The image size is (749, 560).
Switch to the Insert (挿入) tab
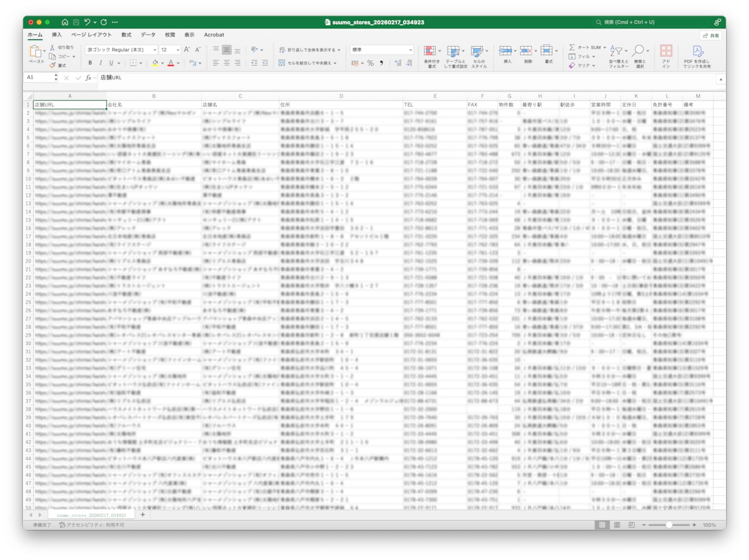pyautogui.click(x=56, y=35)
